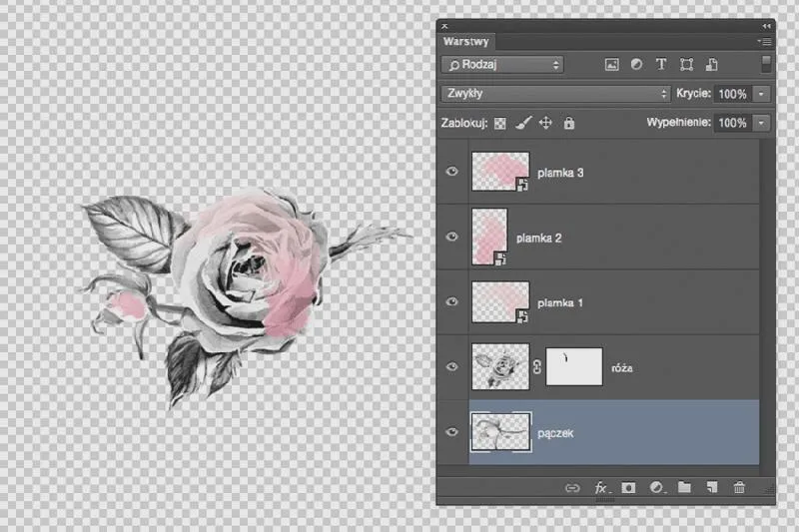Click the róża layer name
This screenshot has width=799, height=532.
[622, 368]
